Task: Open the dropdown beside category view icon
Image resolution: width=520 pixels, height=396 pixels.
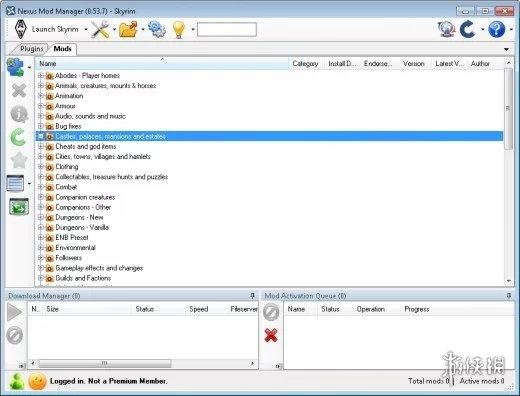Action: tap(29, 184)
